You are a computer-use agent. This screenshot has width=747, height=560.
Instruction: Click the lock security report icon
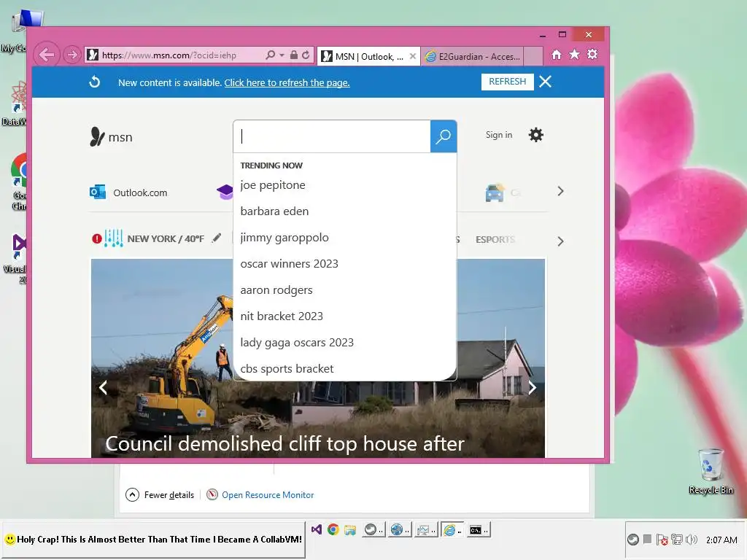[x=294, y=55]
